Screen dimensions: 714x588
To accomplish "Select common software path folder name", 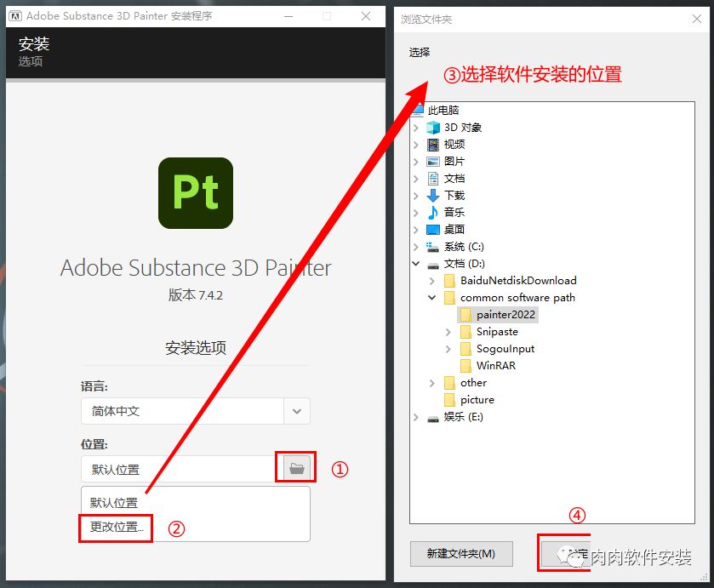I will 517,298.
